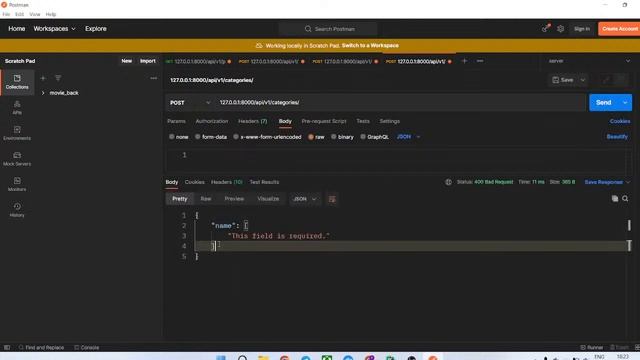Open the collections more options ellipsis

(x=153, y=78)
